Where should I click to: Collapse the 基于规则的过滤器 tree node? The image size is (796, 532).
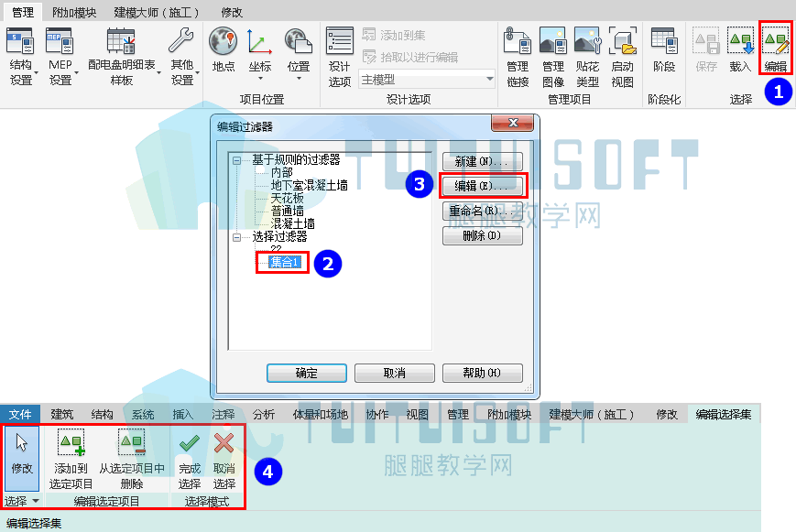pos(236,160)
